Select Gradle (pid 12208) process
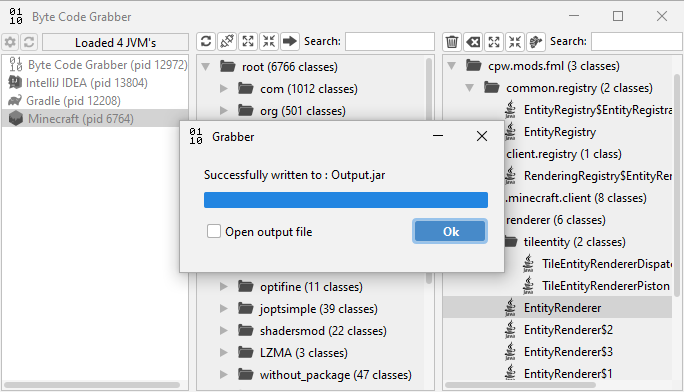The height and width of the screenshot is (392, 684). [x=95, y=100]
